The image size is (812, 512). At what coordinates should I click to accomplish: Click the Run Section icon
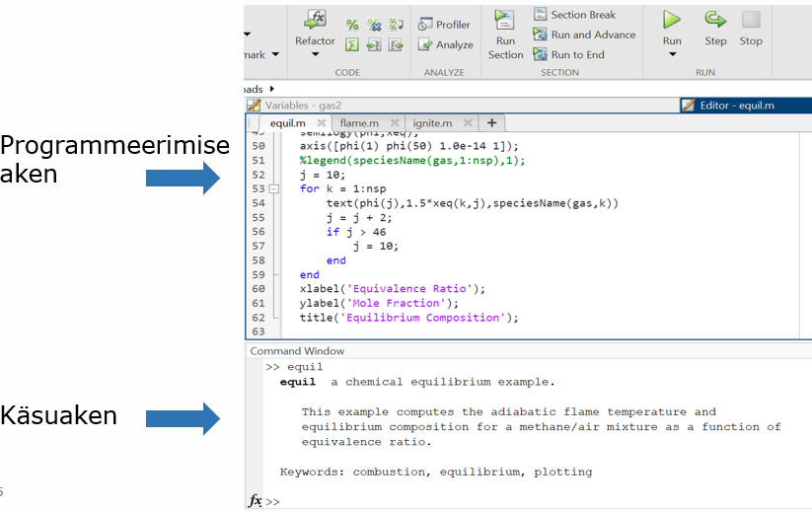point(505,21)
